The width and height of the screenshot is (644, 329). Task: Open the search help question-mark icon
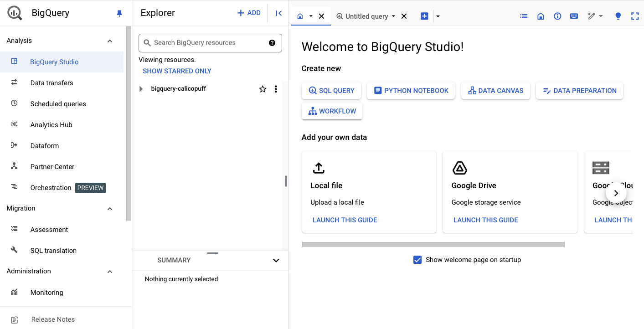[x=272, y=43]
